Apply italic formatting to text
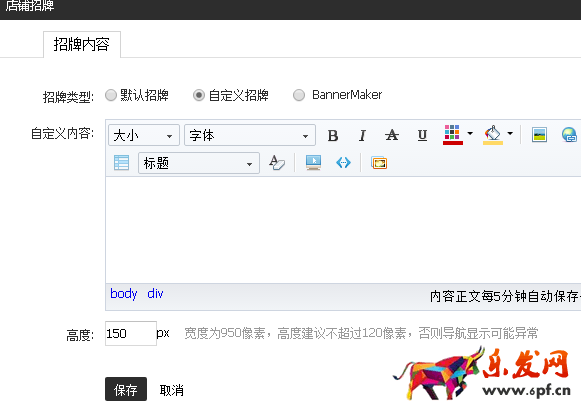This screenshot has width=581, height=411. (x=362, y=135)
